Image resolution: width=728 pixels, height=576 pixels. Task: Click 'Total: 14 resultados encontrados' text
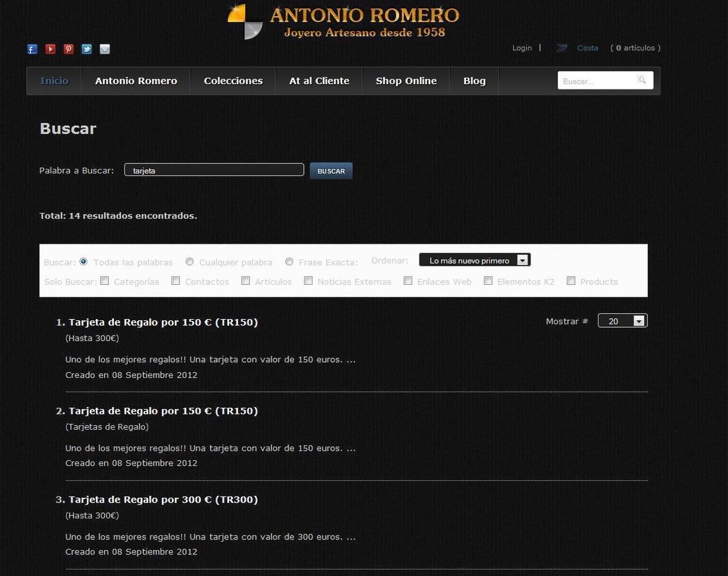click(118, 216)
